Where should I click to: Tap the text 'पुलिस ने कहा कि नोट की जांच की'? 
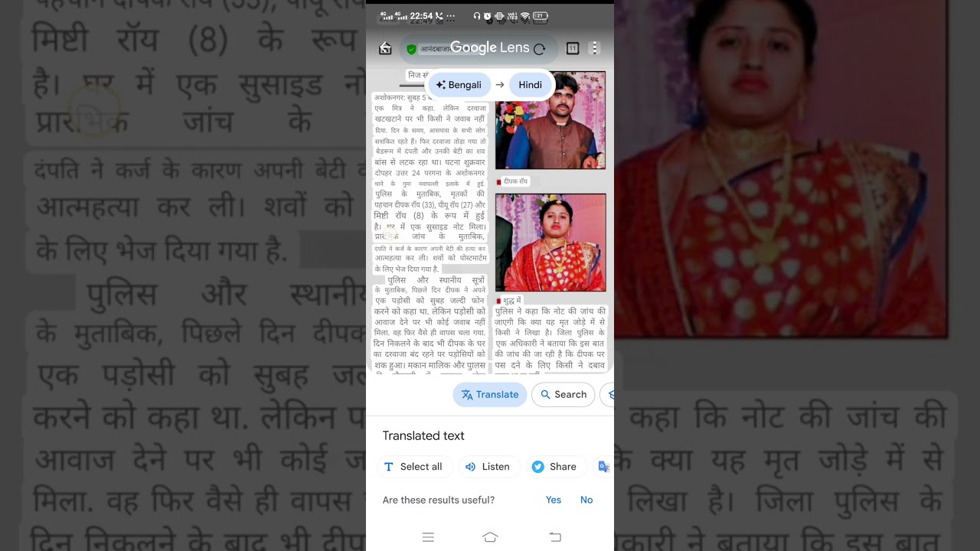550,311
